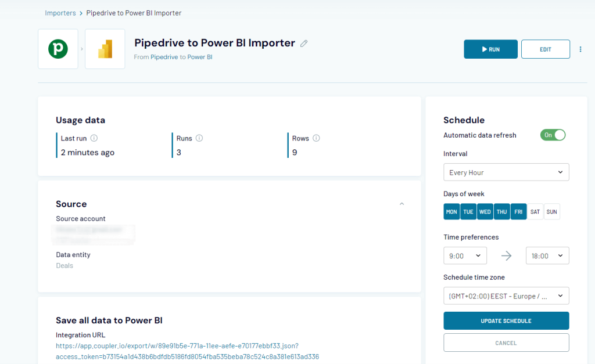Open the 18:00 end time dropdown

click(x=547, y=255)
